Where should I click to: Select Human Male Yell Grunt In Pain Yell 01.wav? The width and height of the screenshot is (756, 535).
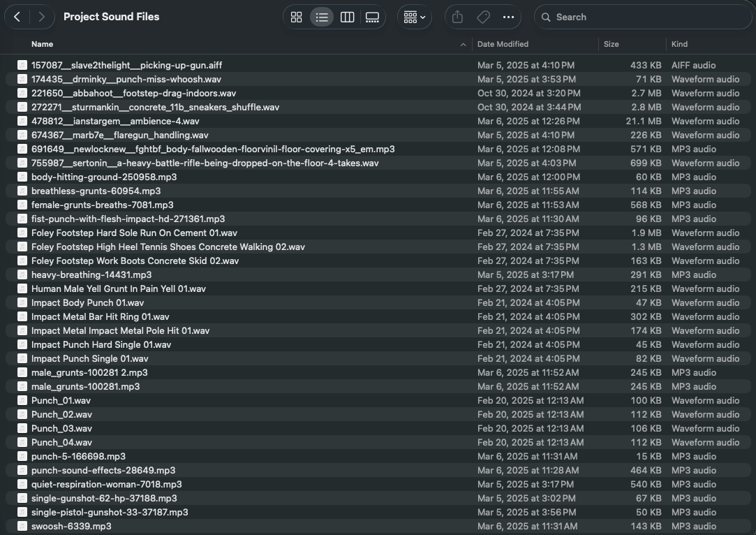click(119, 289)
